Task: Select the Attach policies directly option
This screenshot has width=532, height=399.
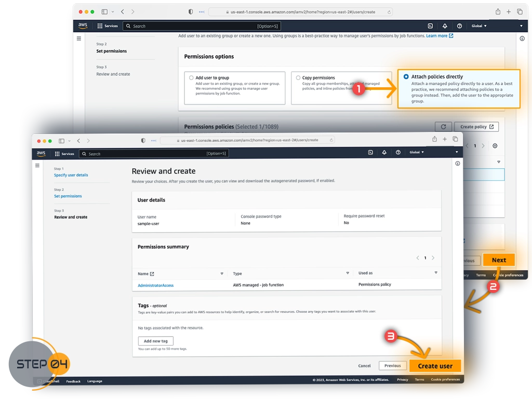Action: click(x=406, y=76)
